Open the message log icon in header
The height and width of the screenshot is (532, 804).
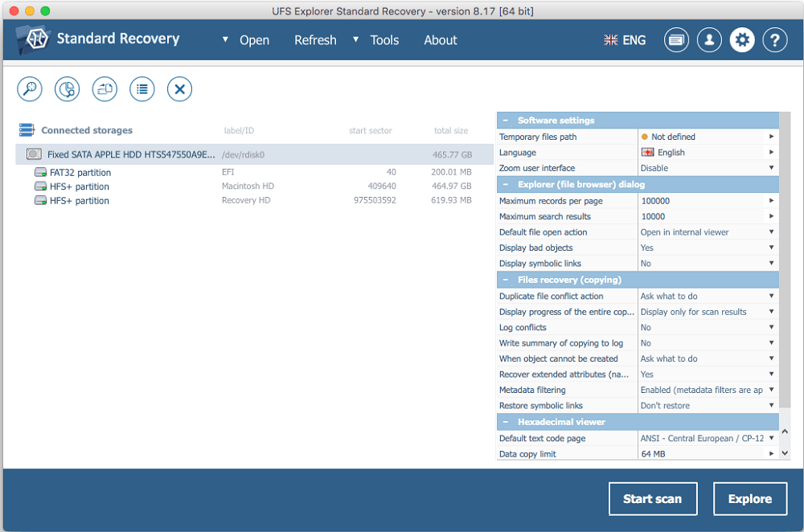point(676,40)
